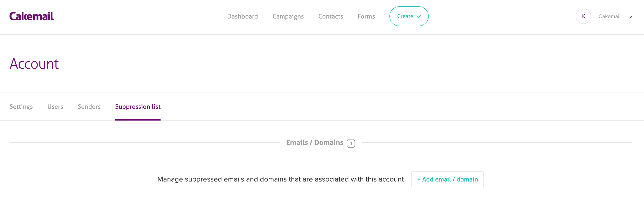Screen dimensions: 644x214
Task: Switch to the Users tab
Action: pyautogui.click(x=55, y=107)
